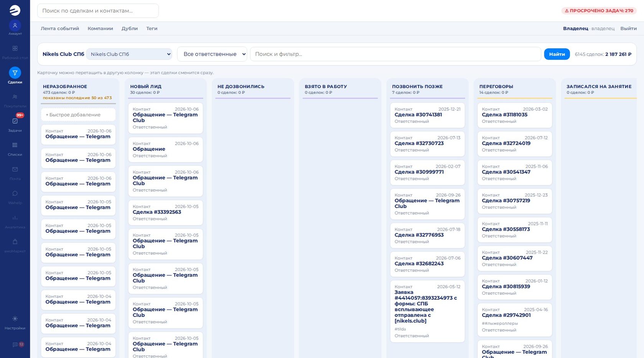Open deal Сделка #30607447 card
Screen dimensions: 644x358
tap(515, 259)
